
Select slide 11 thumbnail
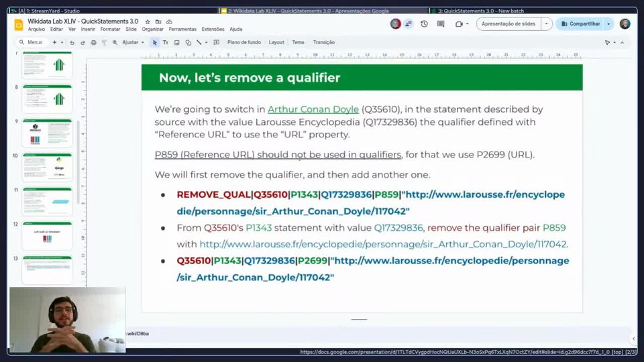click(47, 202)
